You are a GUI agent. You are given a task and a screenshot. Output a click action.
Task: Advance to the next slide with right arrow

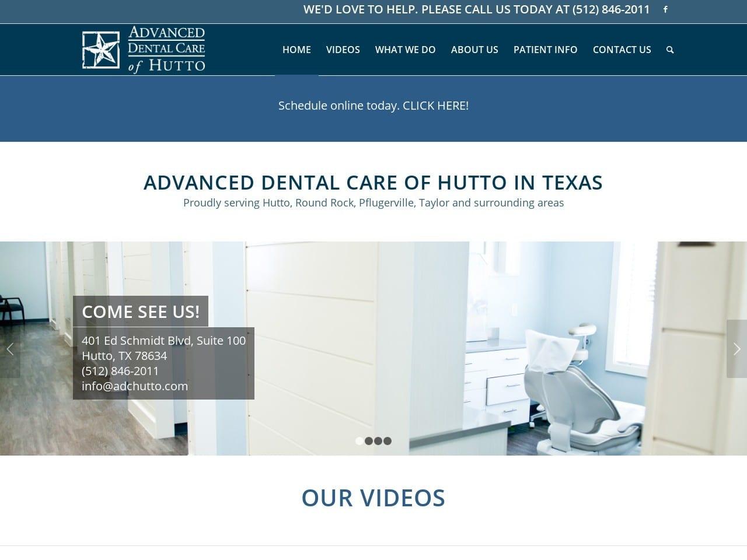[736, 349]
